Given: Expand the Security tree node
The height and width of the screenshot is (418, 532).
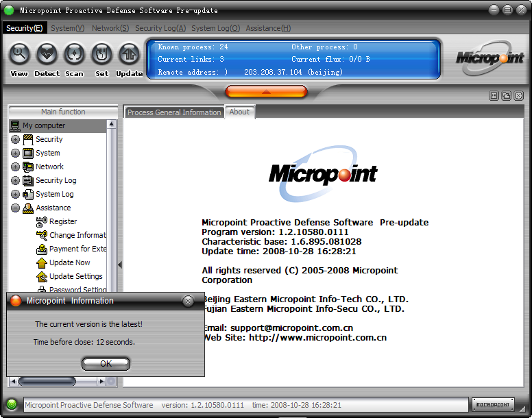Looking at the screenshot, I should [x=15, y=139].
